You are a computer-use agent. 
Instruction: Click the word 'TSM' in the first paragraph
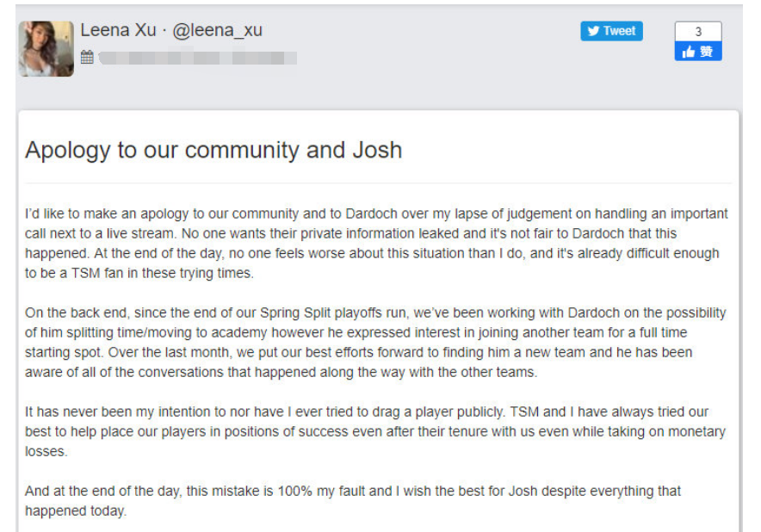pyautogui.click(x=85, y=273)
